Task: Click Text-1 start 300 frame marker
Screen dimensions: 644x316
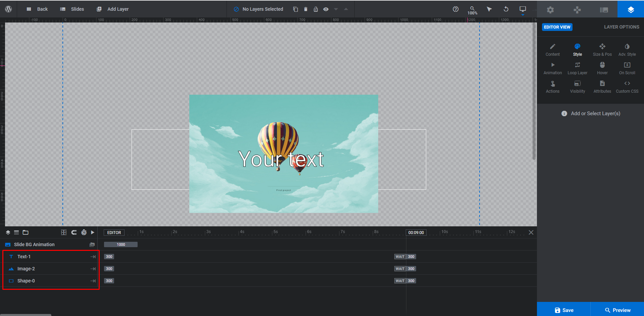Action: pyautogui.click(x=109, y=257)
